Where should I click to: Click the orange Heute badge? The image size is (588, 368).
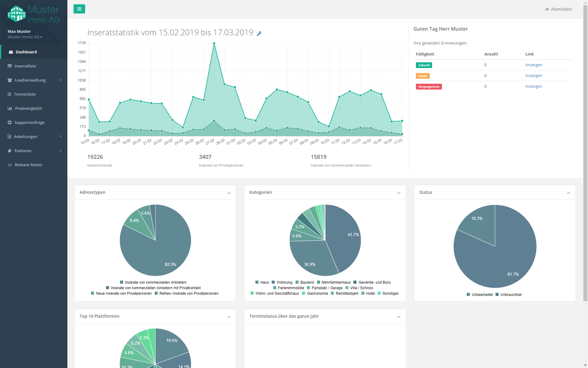[423, 76]
